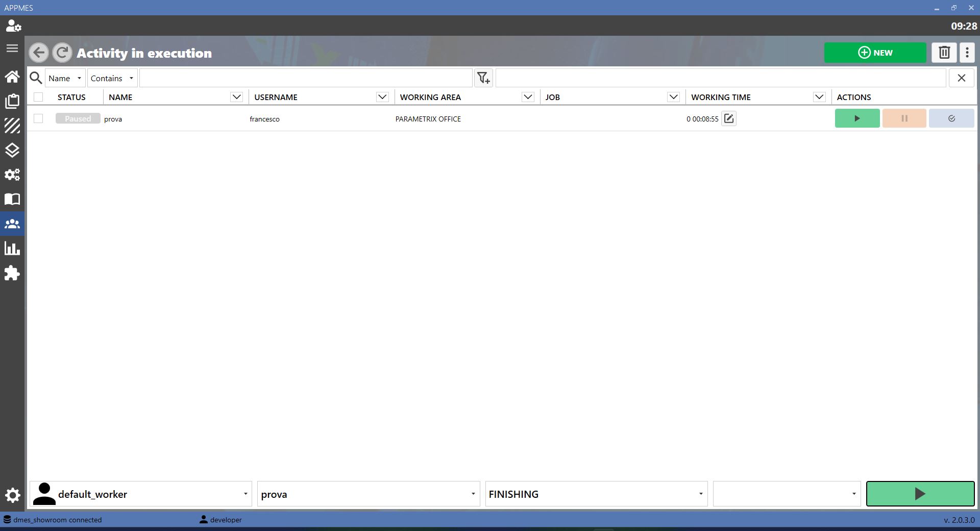Screen dimensions: 980x531
Task: Open the FINISHING phase dropdown
Action: coord(596,494)
